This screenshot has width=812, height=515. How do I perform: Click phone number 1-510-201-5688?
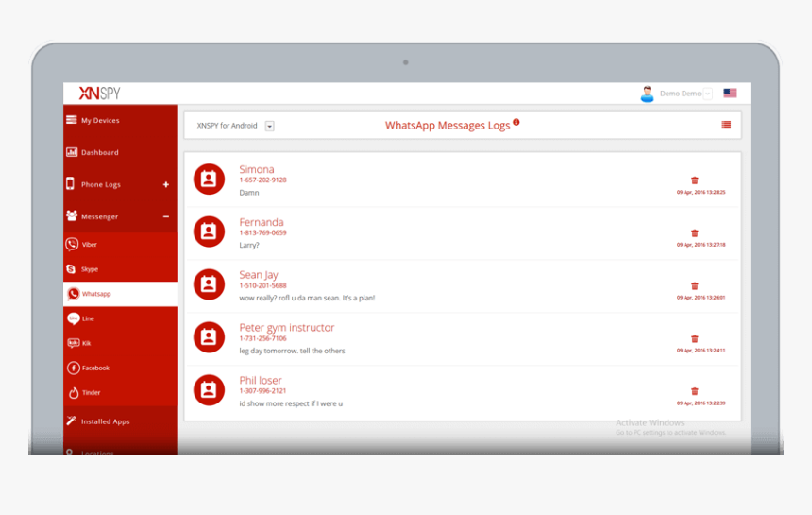tap(262, 285)
